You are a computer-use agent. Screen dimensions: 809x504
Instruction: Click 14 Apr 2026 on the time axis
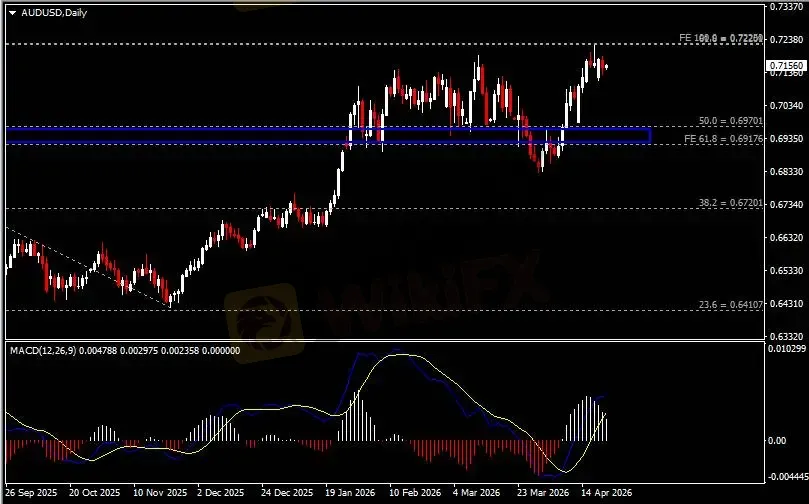(608, 493)
